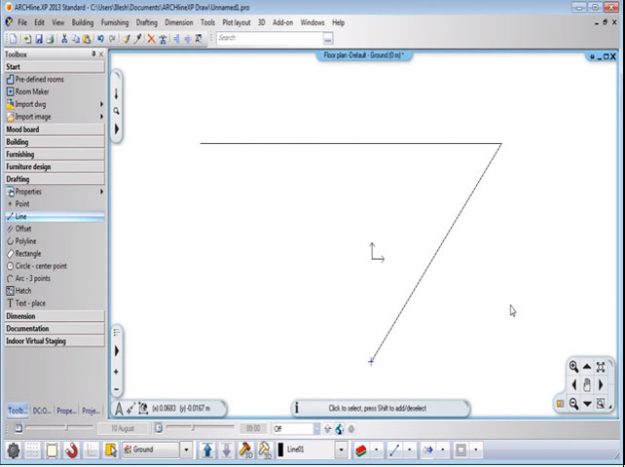The height and width of the screenshot is (467, 625).
Task: Pin the Toolbox panel
Action: pyautogui.click(x=93, y=54)
